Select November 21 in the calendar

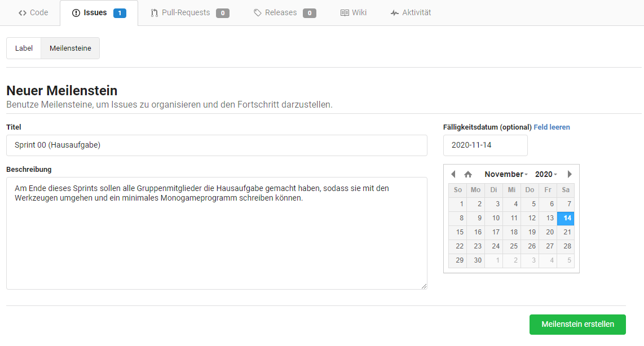coord(566,232)
